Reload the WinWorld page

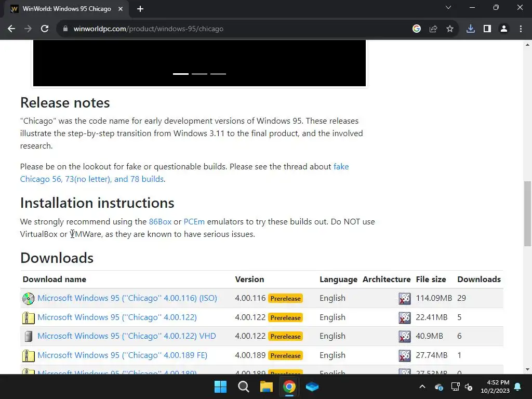click(45, 29)
